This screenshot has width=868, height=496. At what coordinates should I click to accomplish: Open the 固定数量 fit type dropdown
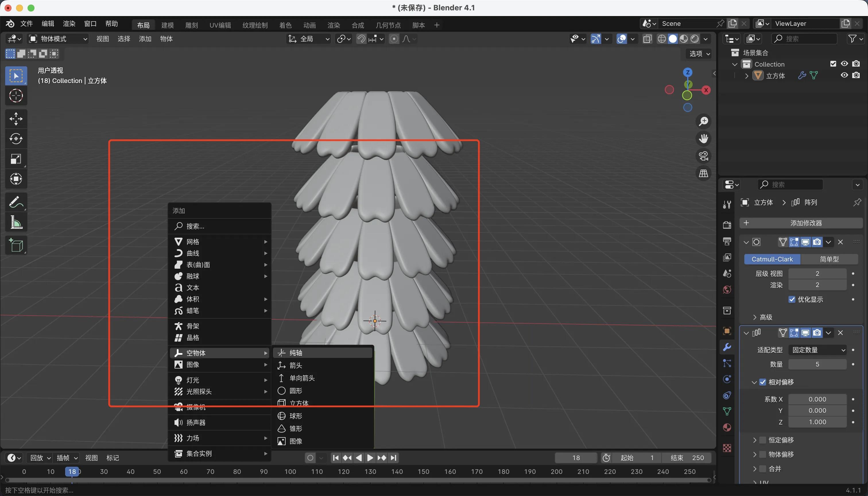point(817,350)
